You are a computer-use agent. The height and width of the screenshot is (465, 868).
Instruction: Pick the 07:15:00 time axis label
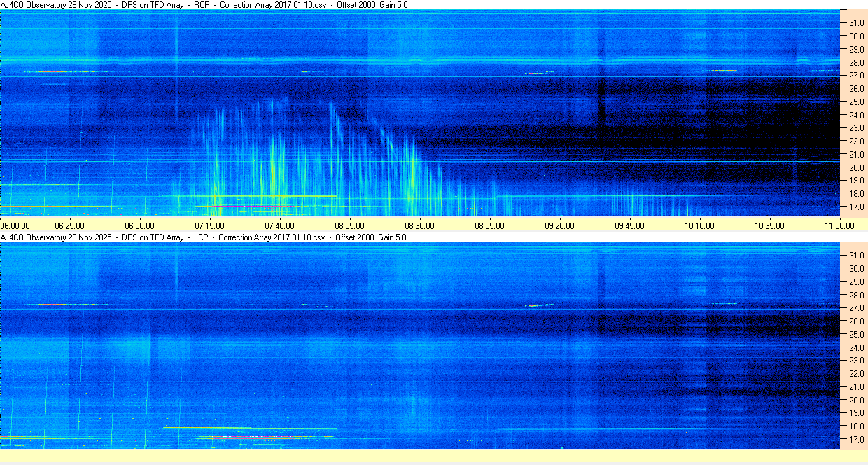209,225
